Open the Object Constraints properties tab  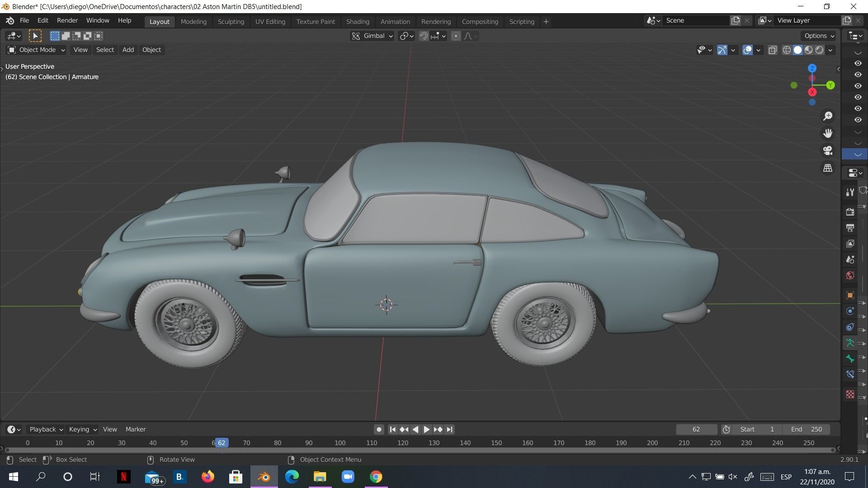[850, 327]
